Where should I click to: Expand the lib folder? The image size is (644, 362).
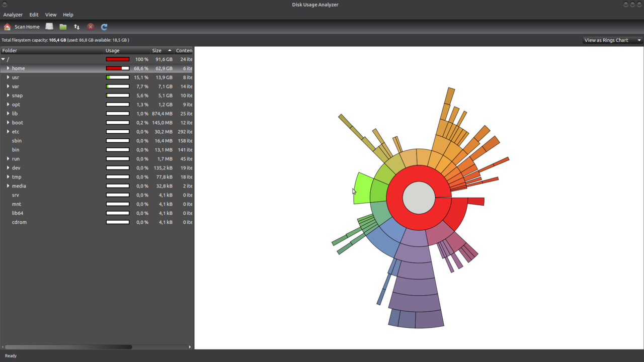click(8, 114)
